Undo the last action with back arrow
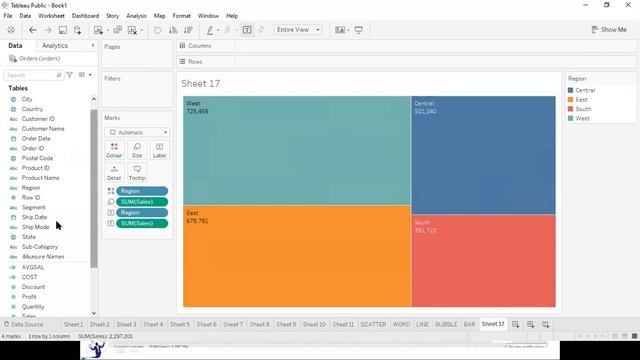 [33, 30]
